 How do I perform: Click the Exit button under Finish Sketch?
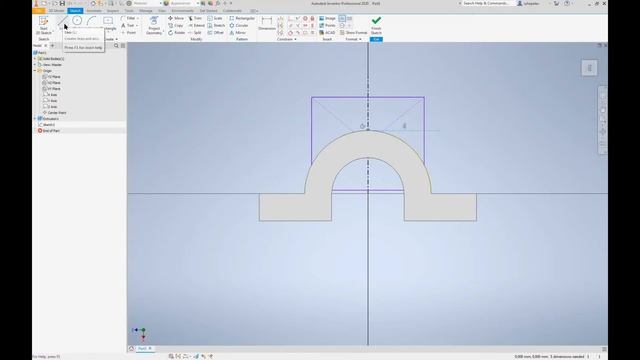376,39
